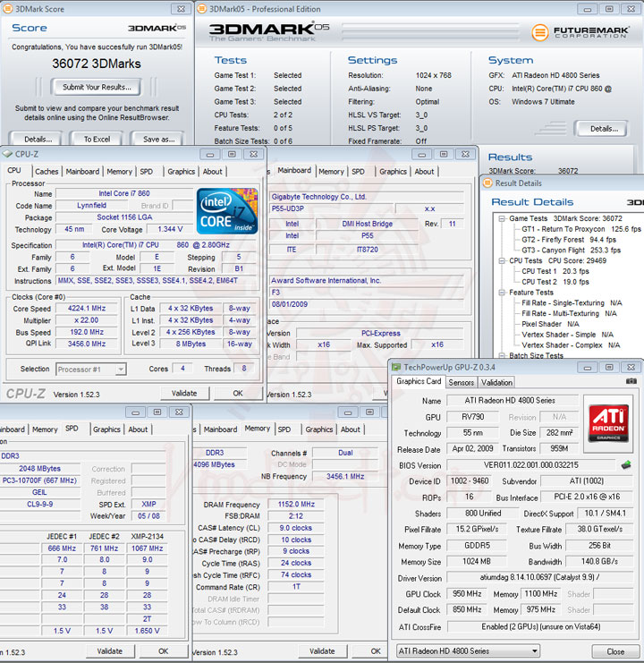Click the P55-UD3P model field
The width and height of the screenshot is (644, 663).
click(332, 208)
